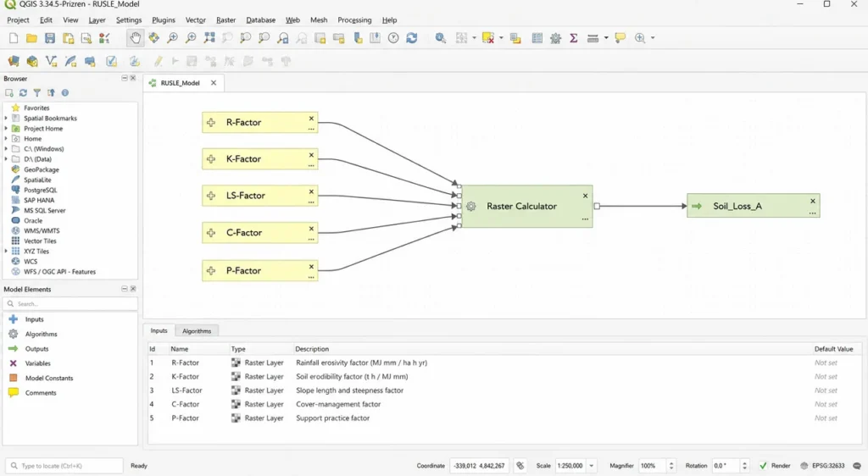The width and height of the screenshot is (868, 476).
Task: Click the Open Data Source Manager icon
Action: 14,61
